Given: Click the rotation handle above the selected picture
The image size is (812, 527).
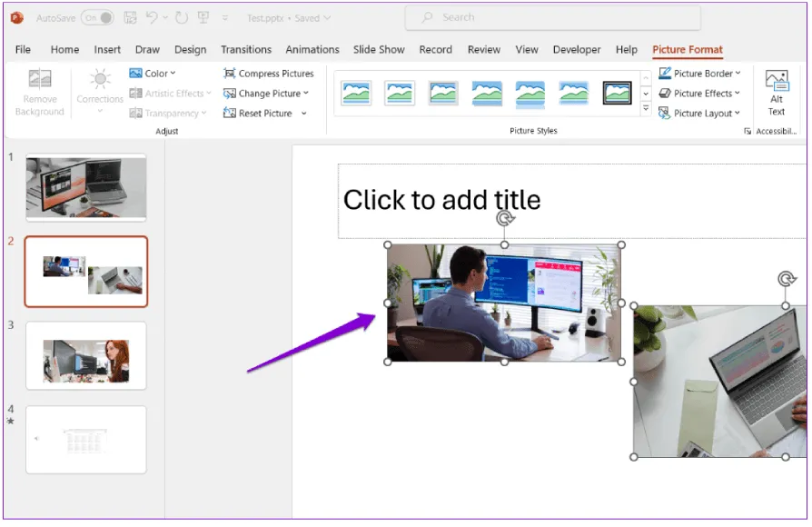Looking at the screenshot, I should click(505, 219).
